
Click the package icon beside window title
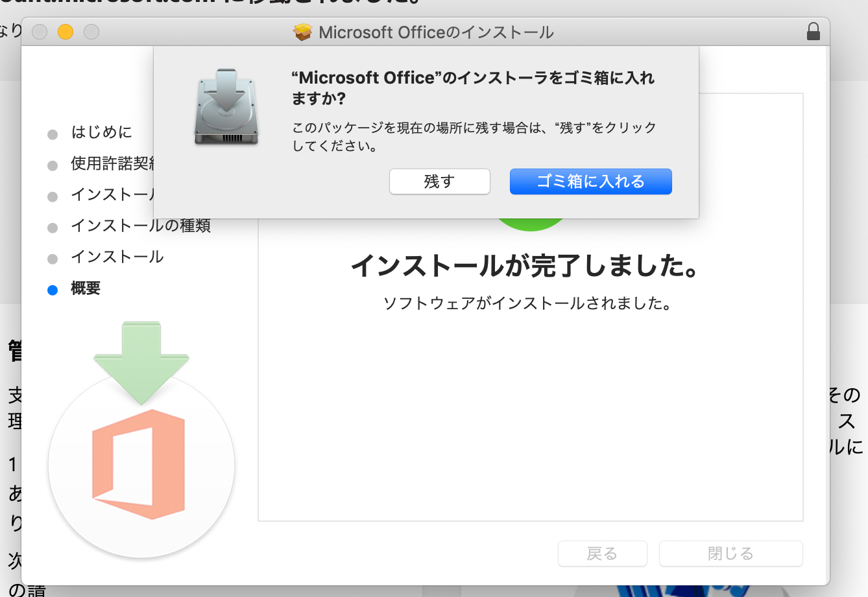coord(303,32)
